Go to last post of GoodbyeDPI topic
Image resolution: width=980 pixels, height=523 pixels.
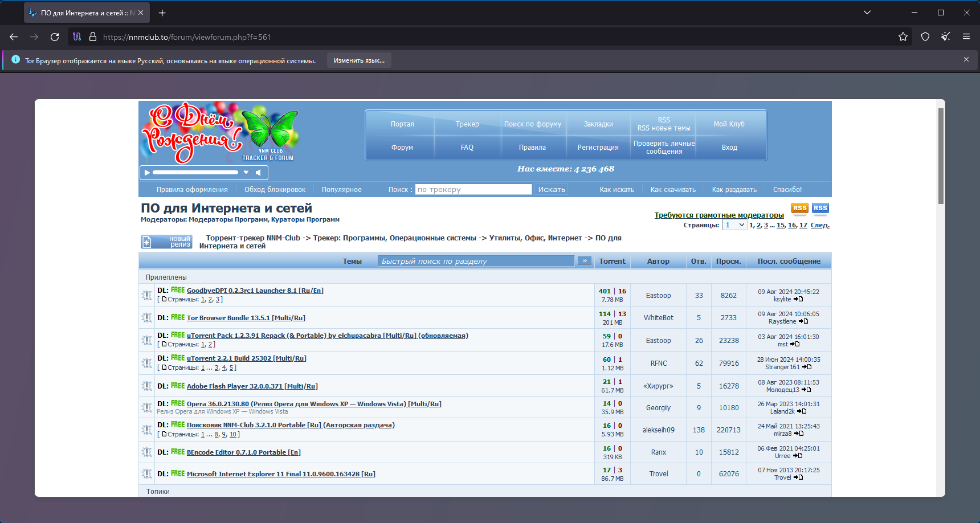coord(798,299)
